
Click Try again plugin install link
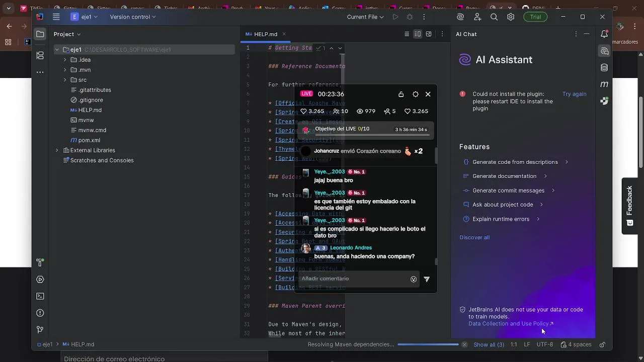[574, 94]
